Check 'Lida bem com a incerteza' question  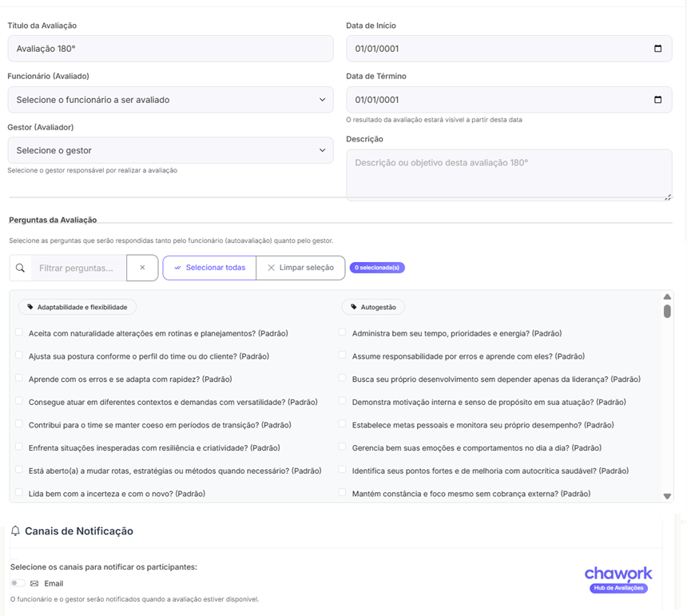[x=19, y=492]
